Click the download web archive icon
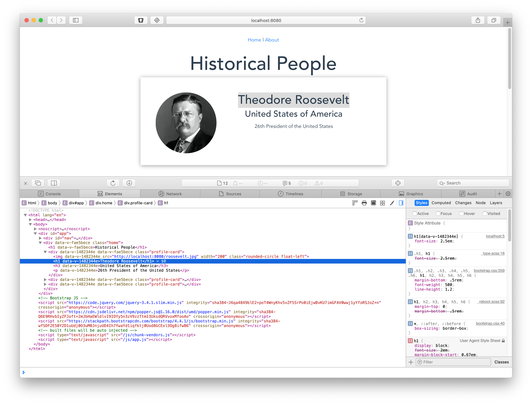 pos(129,183)
